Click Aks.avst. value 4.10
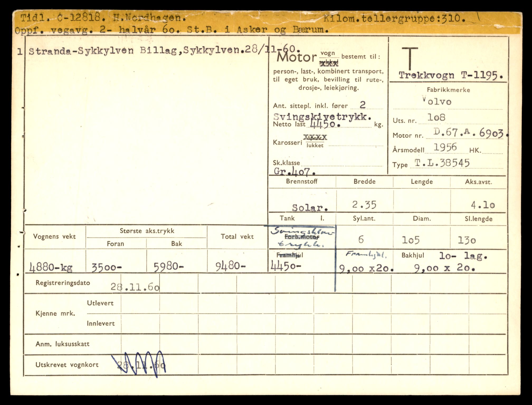 (x=483, y=205)
